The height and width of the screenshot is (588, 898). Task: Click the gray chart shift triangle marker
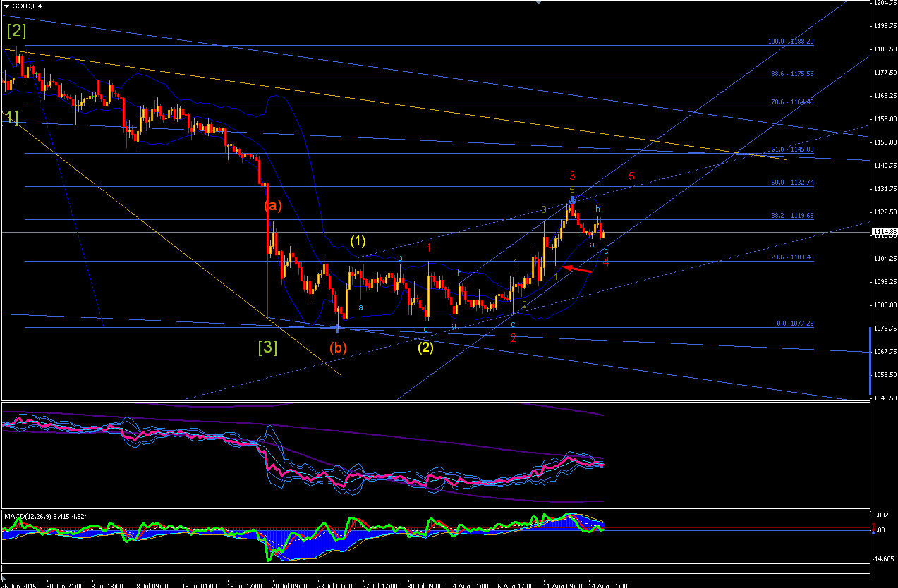538,2
